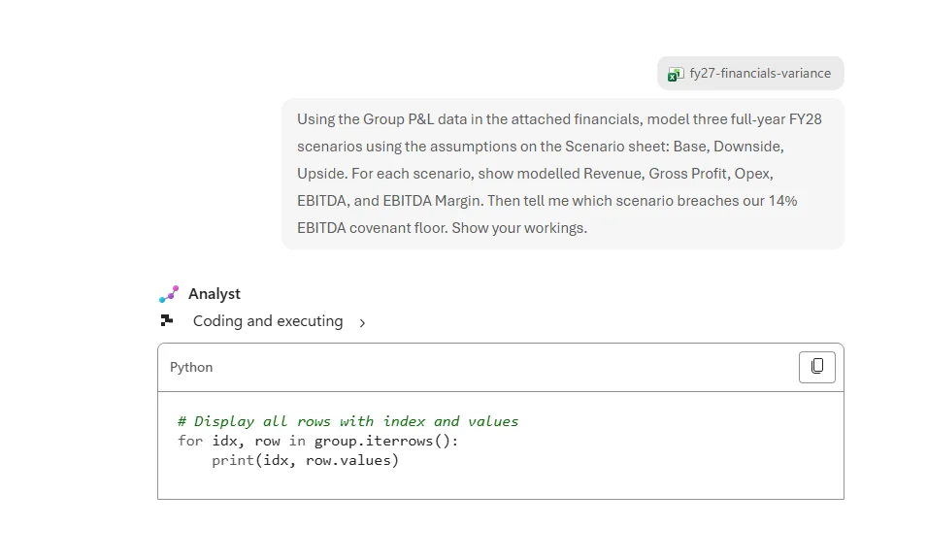
Task: Click the 'Coding and executing' label
Action: pyautogui.click(x=268, y=321)
